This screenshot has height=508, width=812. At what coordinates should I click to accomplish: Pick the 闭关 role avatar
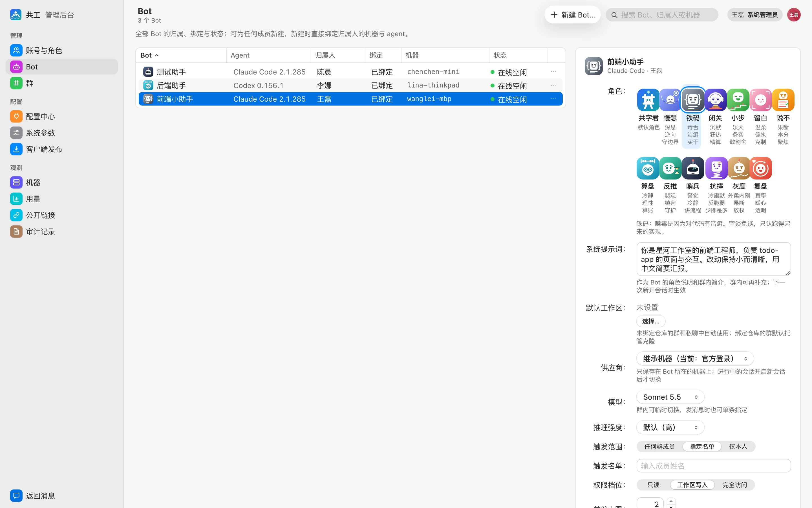click(x=715, y=100)
